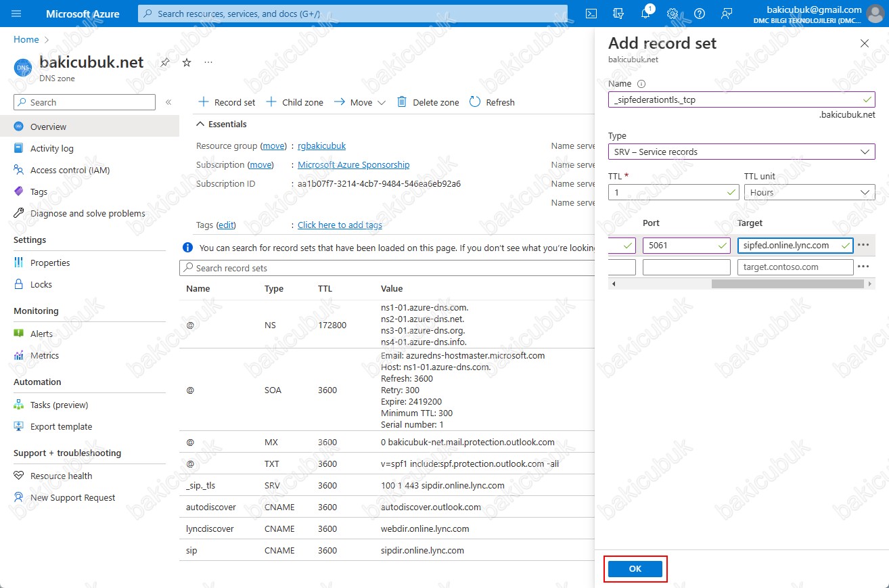Open the notifications bell icon

[645, 14]
